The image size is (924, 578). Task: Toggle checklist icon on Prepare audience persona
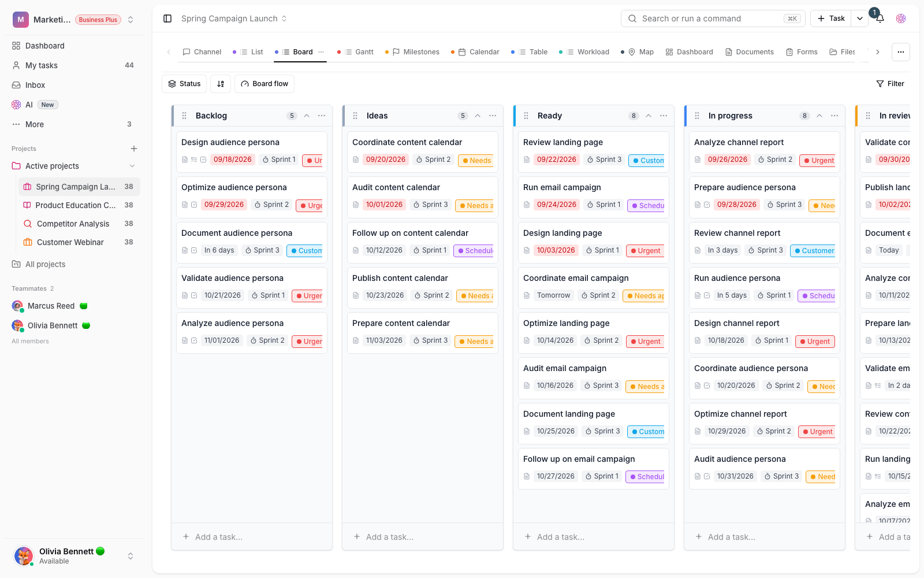pyautogui.click(x=707, y=205)
